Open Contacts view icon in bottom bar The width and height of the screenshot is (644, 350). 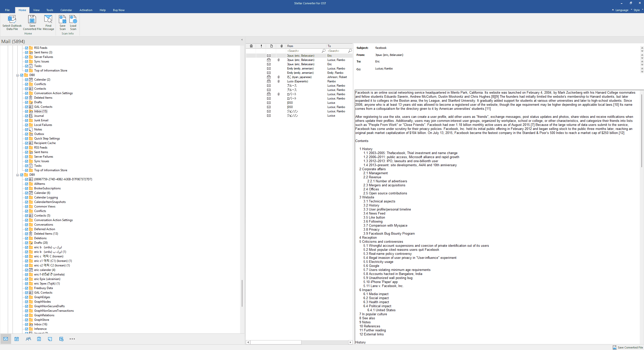(28, 339)
